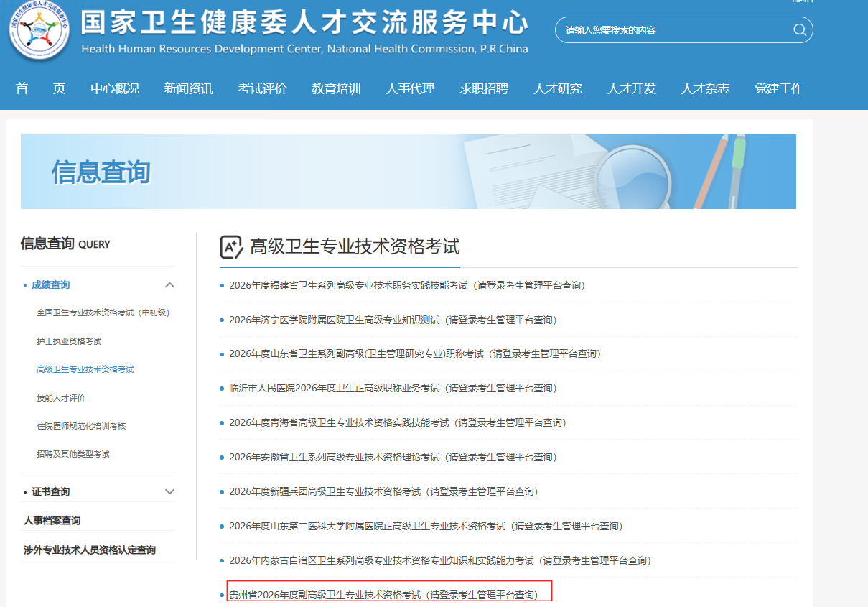Select 成绩查询 in the sidebar

coord(51,285)
